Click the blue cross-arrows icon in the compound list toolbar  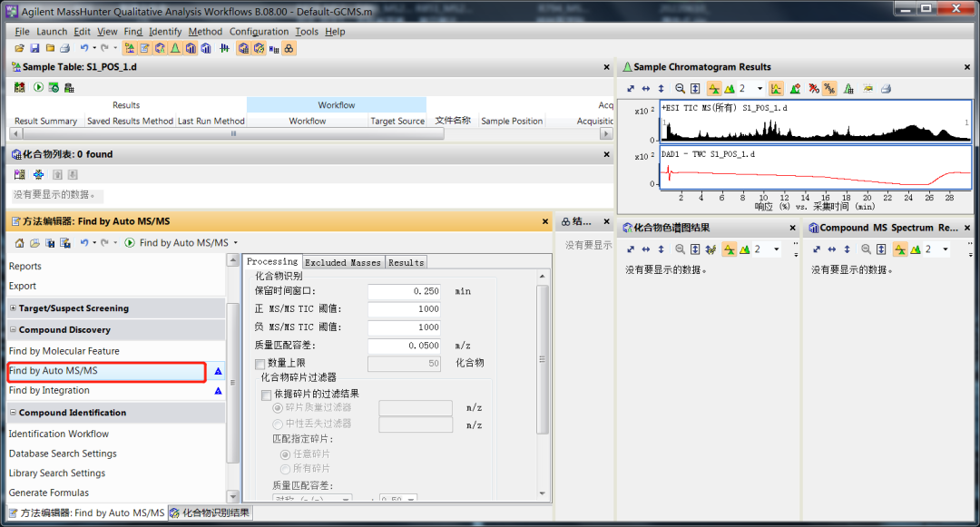tap(39, 174)
